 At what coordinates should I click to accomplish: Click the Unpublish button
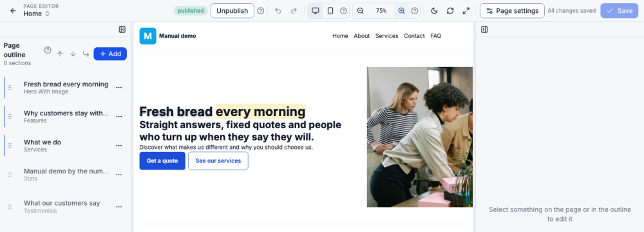click(232, 11)
